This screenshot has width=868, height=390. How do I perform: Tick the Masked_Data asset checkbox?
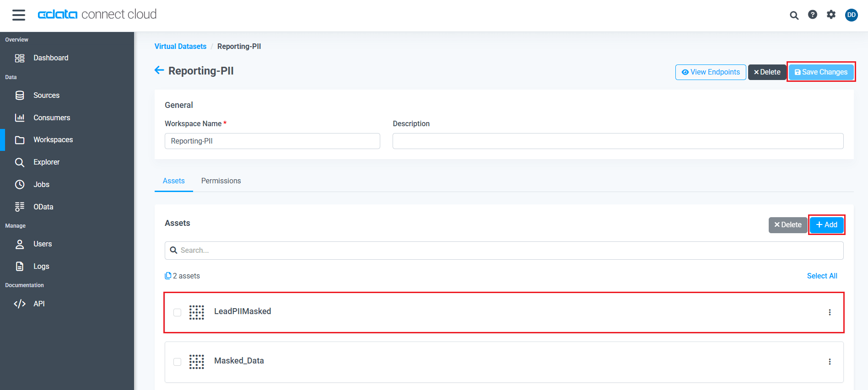click(178, 362)
